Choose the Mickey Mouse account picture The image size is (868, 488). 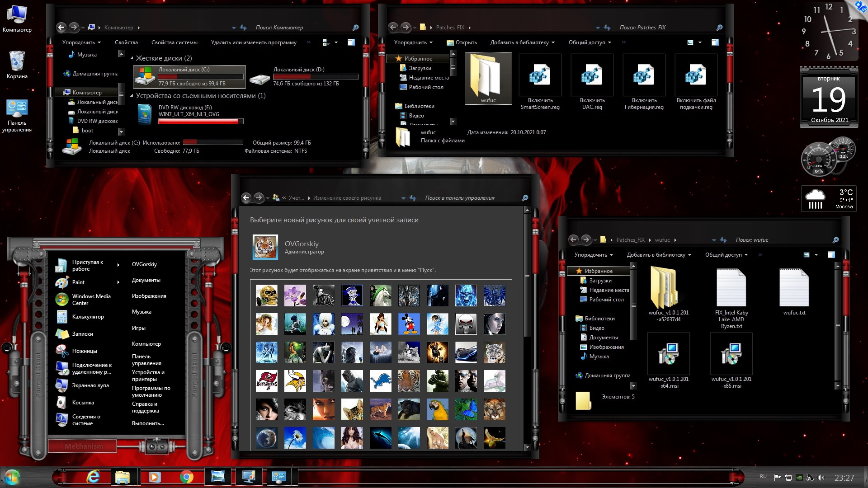pyautogui.click(x=409, y=324)
